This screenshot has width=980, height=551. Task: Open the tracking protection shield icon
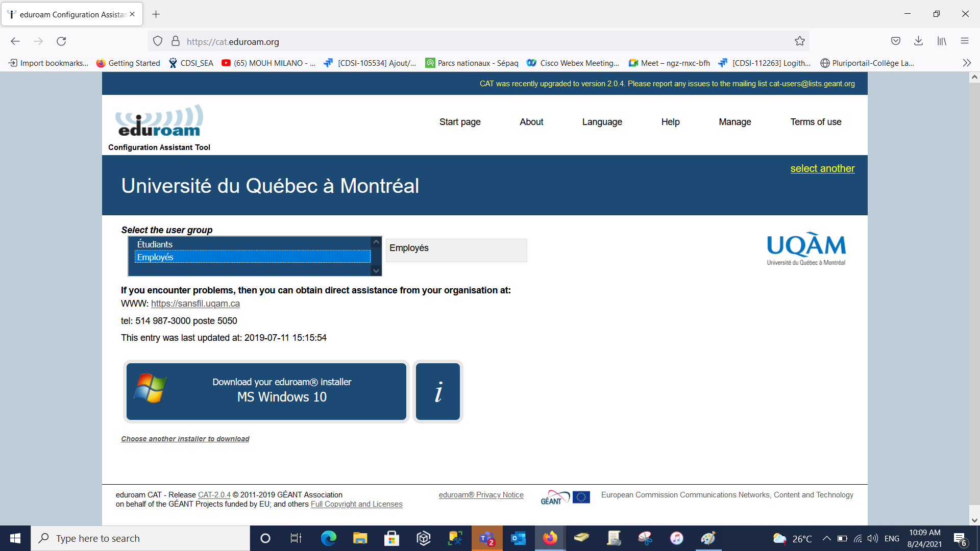click(158, 41)
